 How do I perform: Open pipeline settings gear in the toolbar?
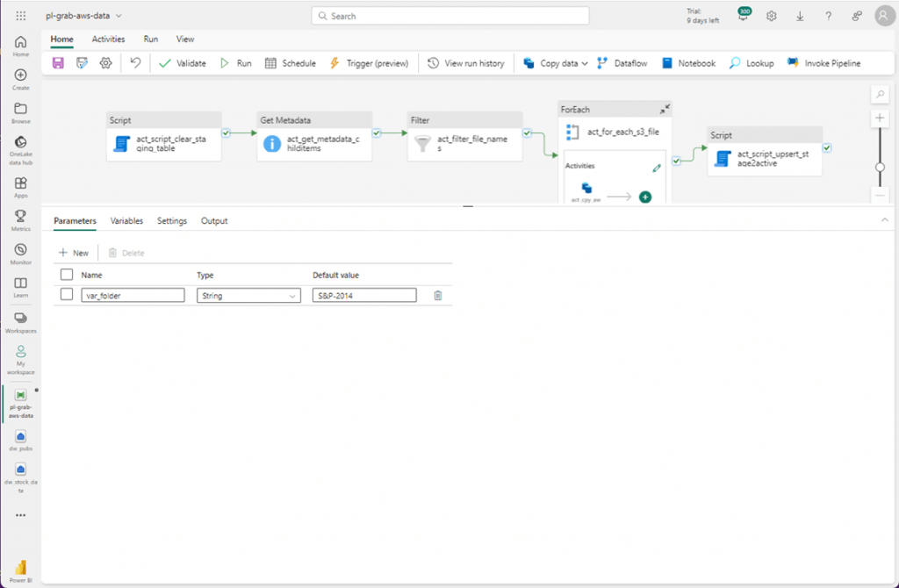(x=105, y=63)
